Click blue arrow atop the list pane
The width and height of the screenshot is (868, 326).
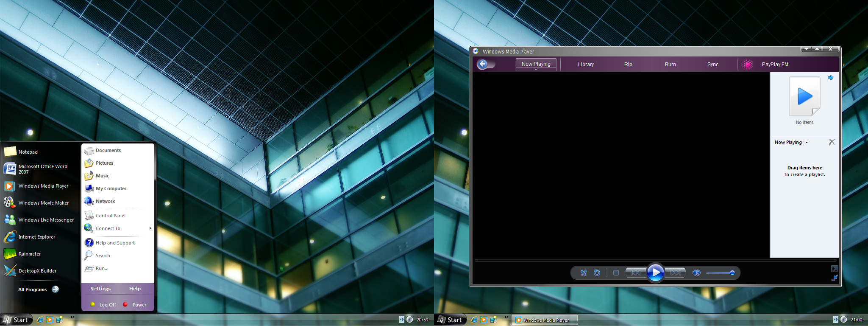830,78
